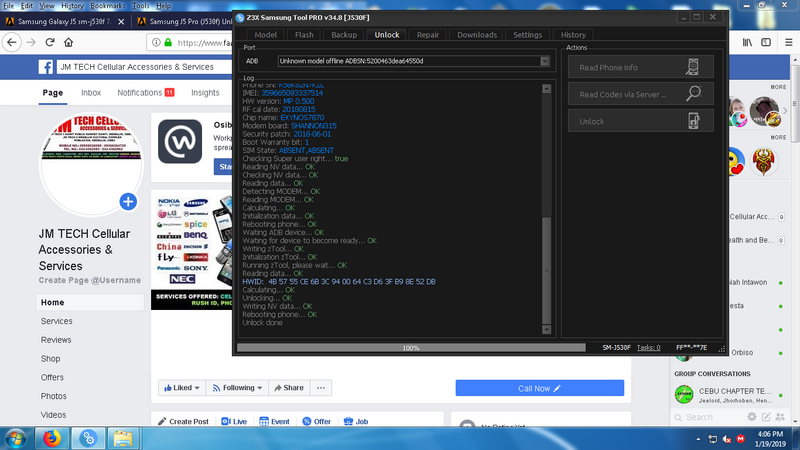Switch to Samsung J5 Pro browser tab
Screen dimensions: 800x450
pyautogui.click(x=184, y=21)
